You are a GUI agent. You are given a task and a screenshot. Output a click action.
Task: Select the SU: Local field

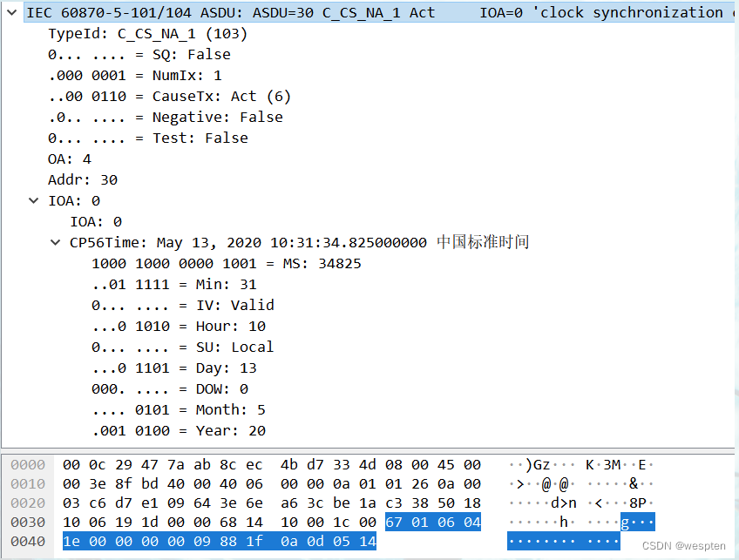[x=183, y=347]
